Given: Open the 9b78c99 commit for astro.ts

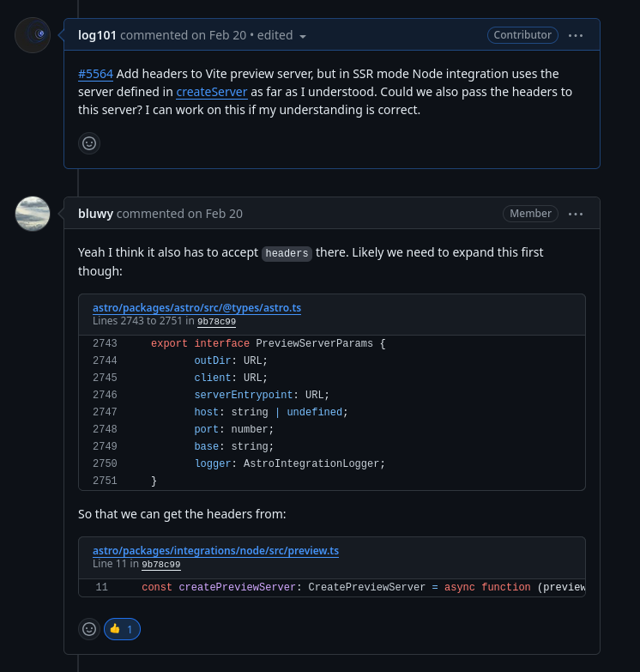Looking at the screenshot, I should pyautogui.click(x=216, y=322).
